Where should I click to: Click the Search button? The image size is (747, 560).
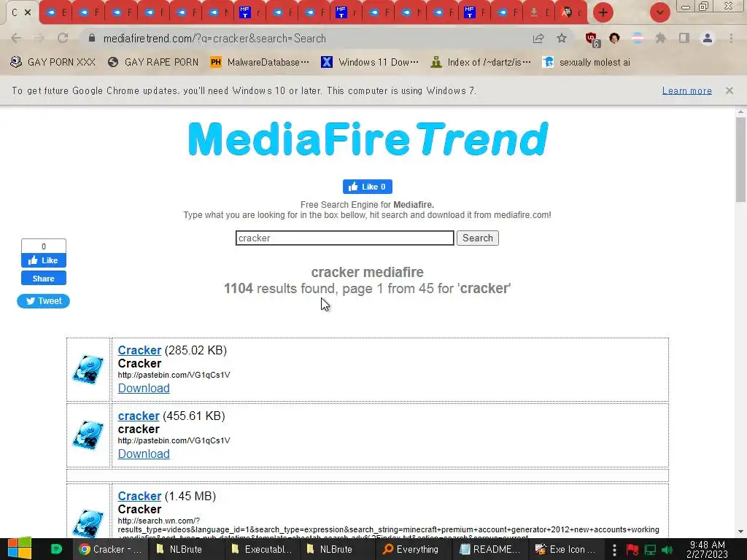(477, 238)
